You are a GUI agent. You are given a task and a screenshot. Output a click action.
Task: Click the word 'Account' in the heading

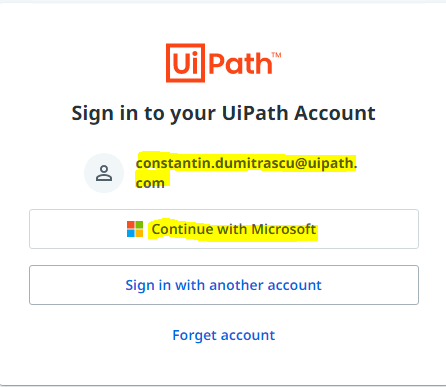click(335, 113)
